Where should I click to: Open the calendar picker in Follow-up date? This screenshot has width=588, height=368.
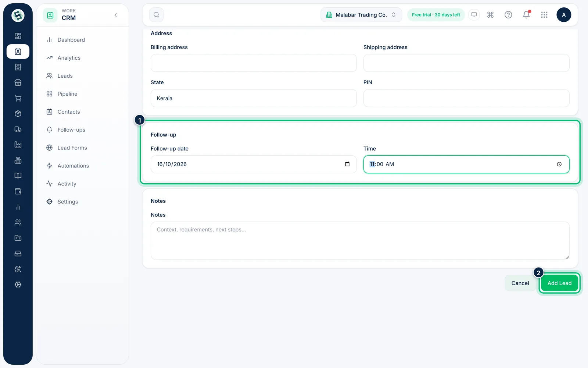347,164
